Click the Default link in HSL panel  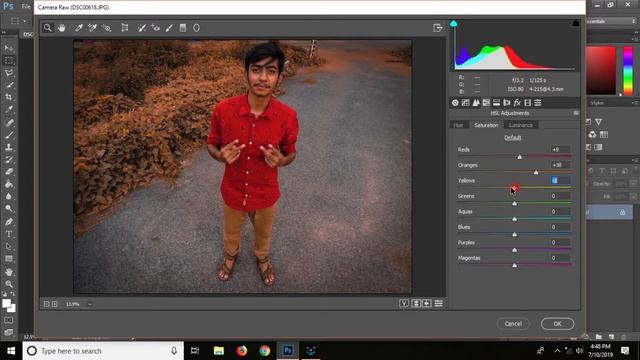(x=513, y=138)
